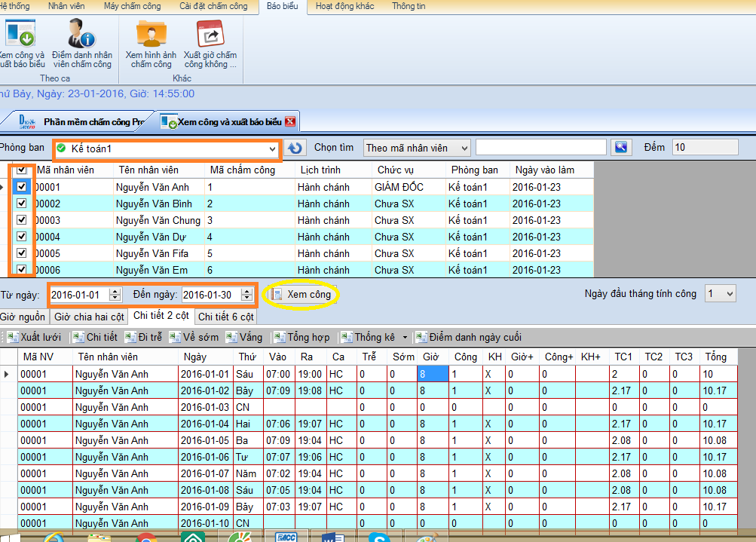Viewport: 756px width, 542px height.
Task: Click the Xuất lưới toolbar button
Action: click(x=35, y=337)
